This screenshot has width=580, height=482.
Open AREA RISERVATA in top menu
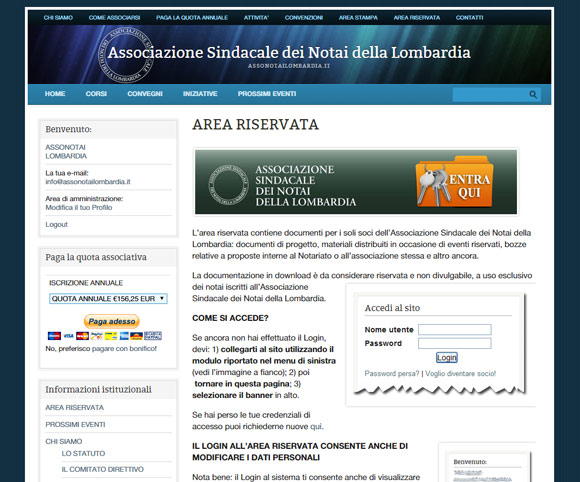coord(417,18)
